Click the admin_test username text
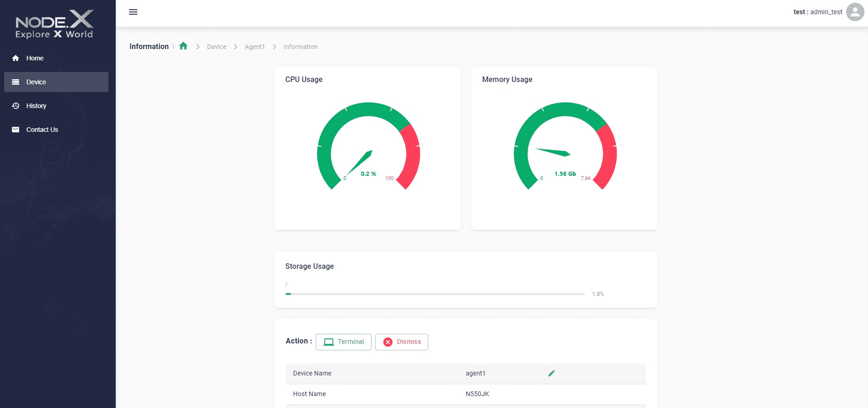The image size is (868, 408). pos(825,12)
